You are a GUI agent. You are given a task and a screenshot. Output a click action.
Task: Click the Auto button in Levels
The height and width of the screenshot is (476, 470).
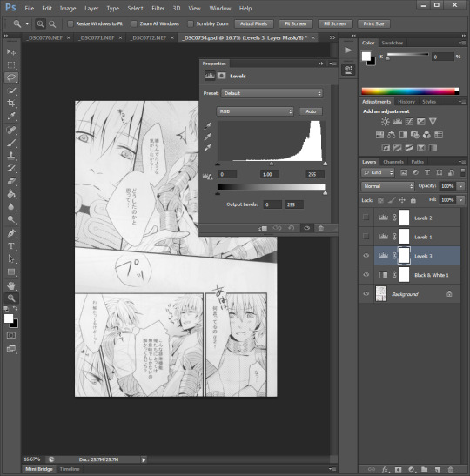311,111
